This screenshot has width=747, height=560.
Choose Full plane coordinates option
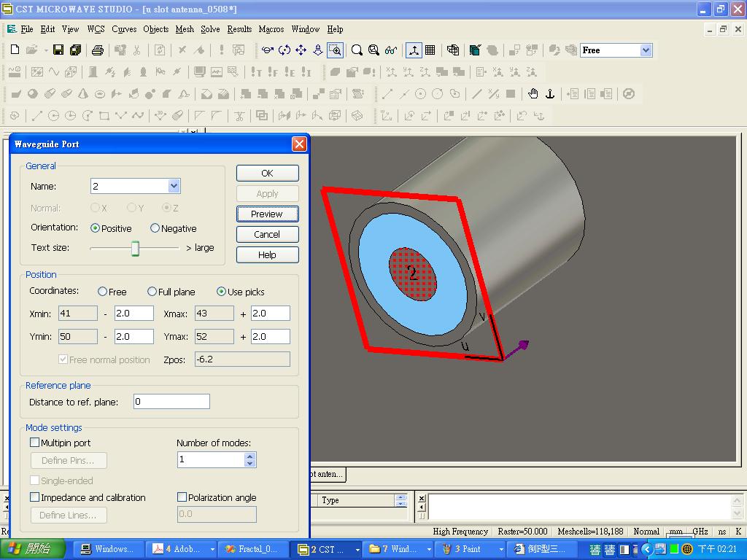[x=152, y=292]
